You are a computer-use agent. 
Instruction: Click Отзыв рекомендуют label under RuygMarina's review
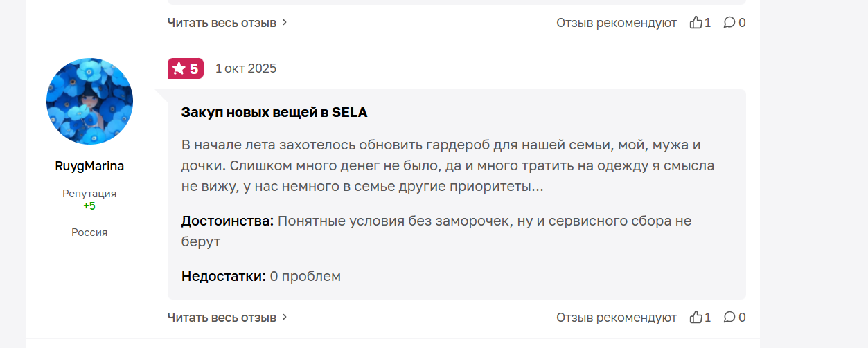click(616, 318)
